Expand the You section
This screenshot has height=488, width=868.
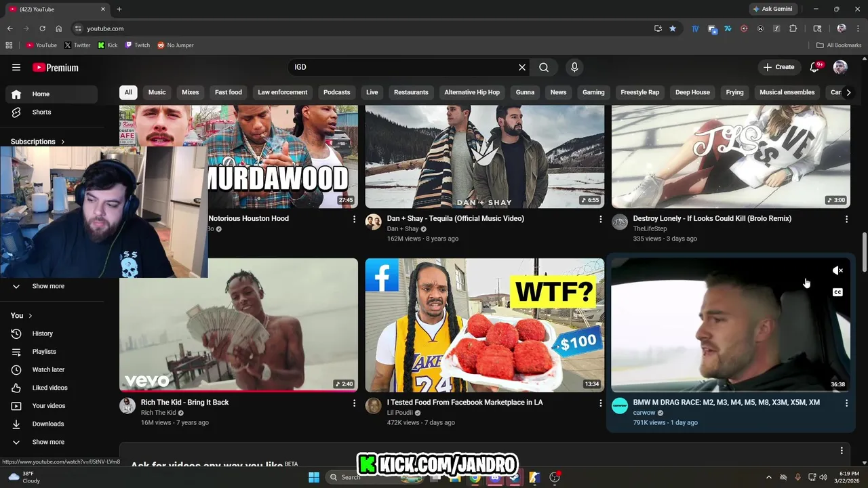pos(22,316)
